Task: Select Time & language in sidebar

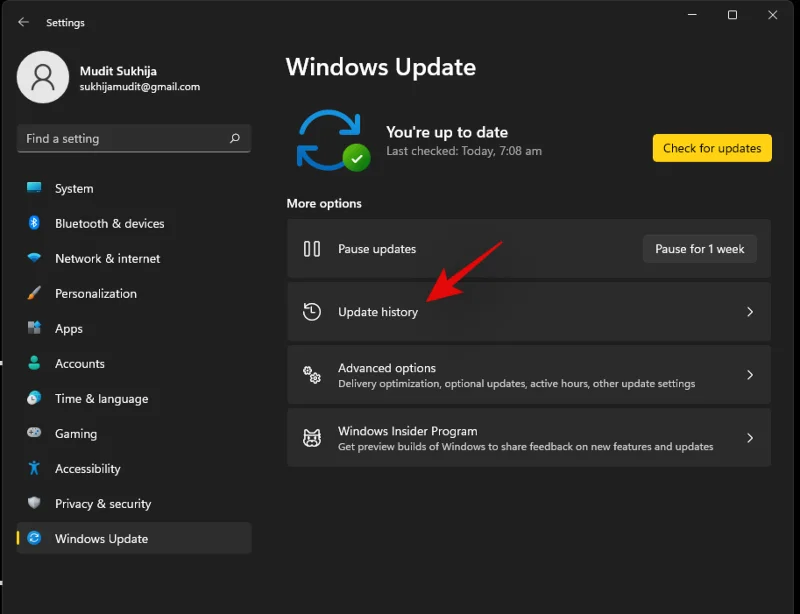Action: pyautogui.click(x=96, y=398)
